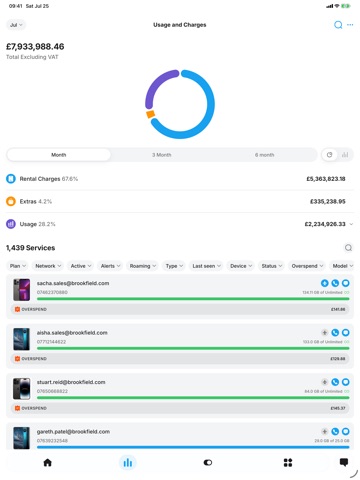The height and width of the screenshot is (480, 360).
Task: Tap data icon for sacha.sales service
Action: coord(324,283)
